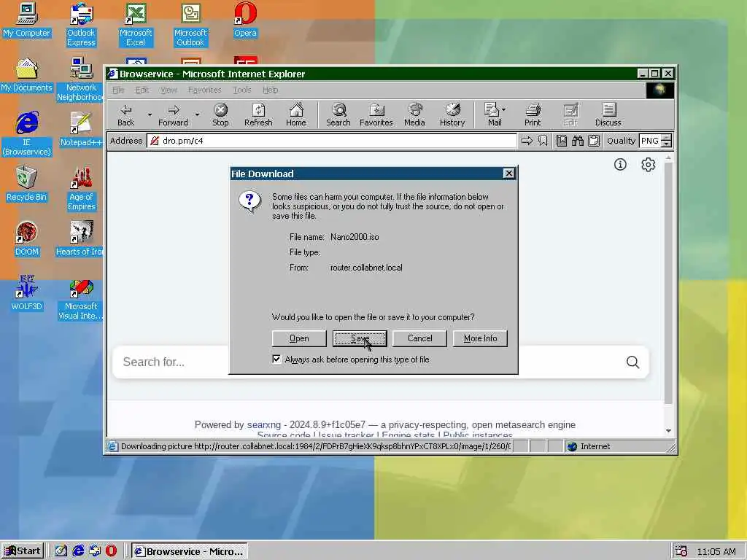Screen dimensions: 747x560
Task: Click the address bar containing dro.pm/c4
Action: click(332, 141)
